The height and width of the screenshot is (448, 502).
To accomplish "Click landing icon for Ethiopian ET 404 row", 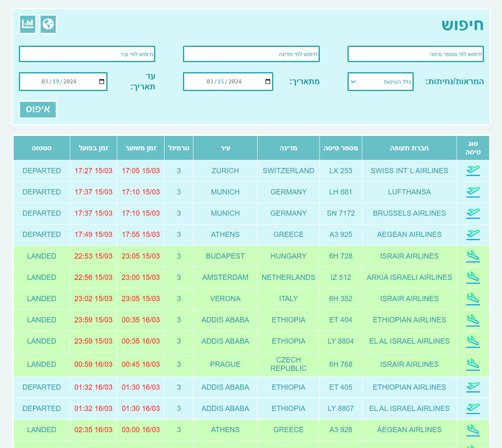I will click(x=473, y=320).
